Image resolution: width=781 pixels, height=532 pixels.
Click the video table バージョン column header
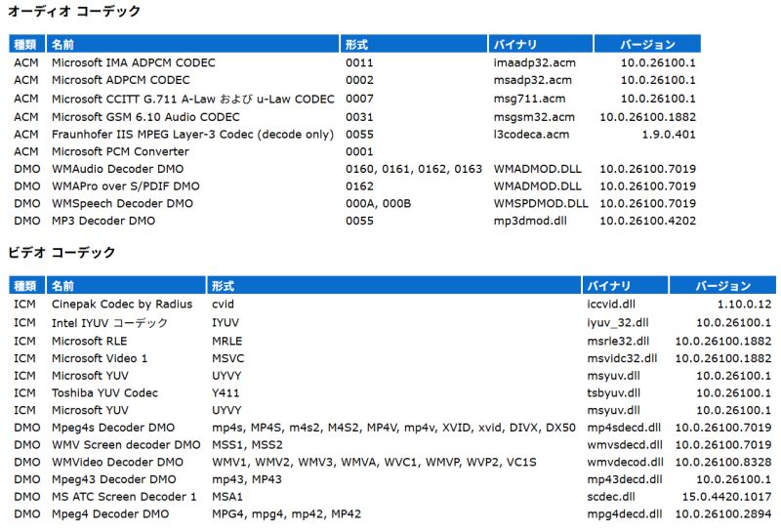(722, 285)
